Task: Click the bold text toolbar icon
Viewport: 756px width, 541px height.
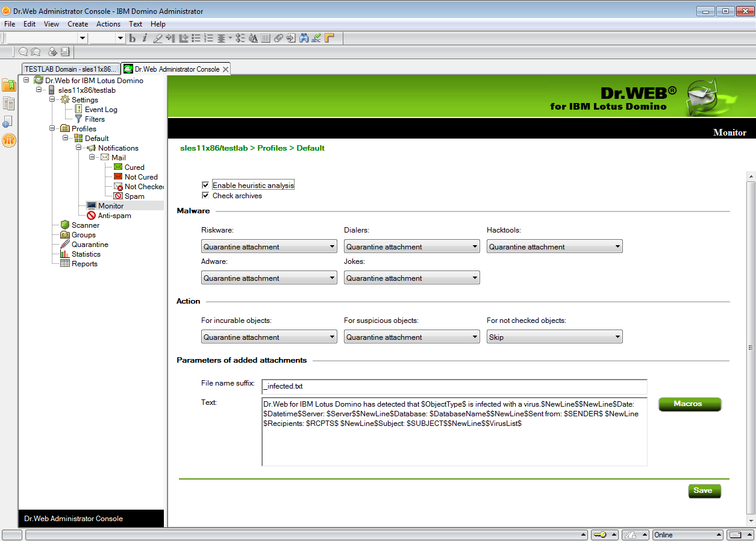Action: coord(133,38)
